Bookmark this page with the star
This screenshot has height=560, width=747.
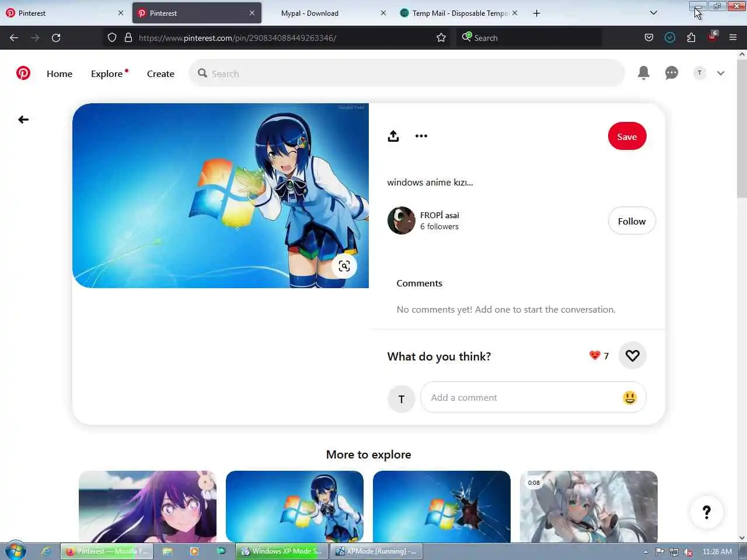[x=441, y=38]
